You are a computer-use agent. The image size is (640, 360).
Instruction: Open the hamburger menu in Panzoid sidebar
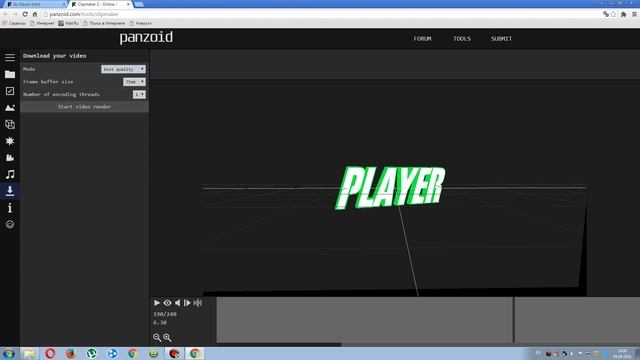[10, 58]
